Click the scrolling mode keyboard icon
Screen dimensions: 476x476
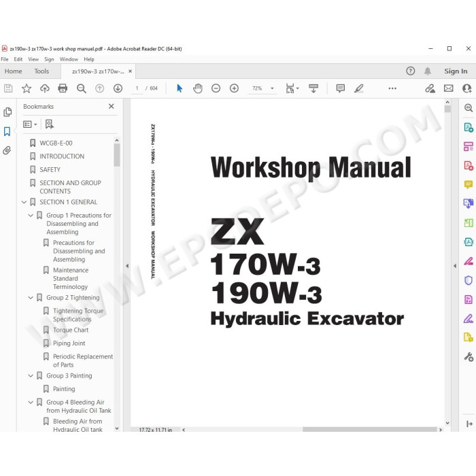click(x=313, y=88)
